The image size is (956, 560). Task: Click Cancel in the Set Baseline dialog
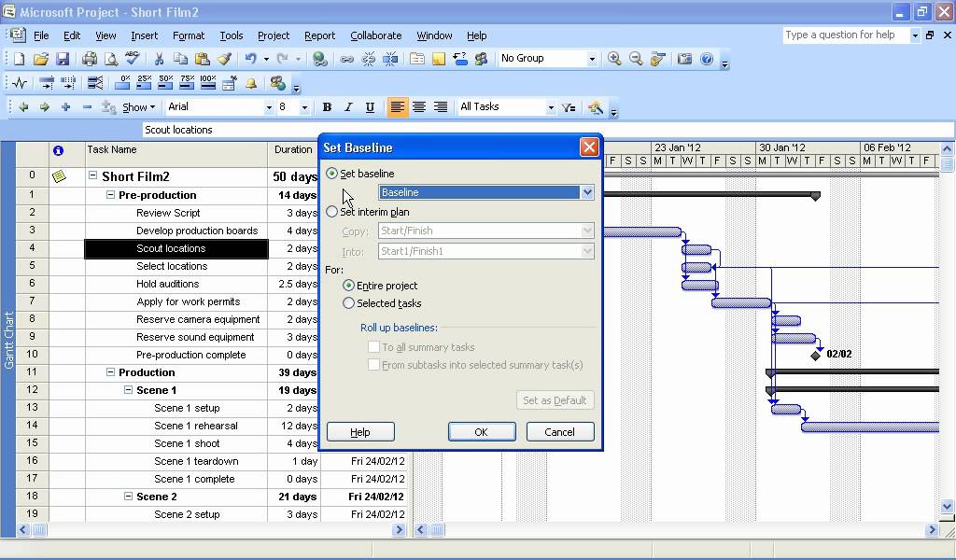tap(560, 432)
